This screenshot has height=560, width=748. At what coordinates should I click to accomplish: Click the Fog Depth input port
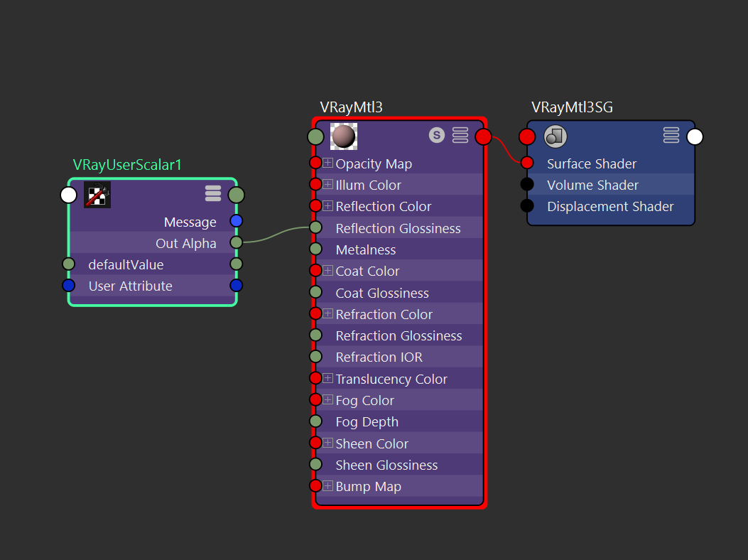316,421
